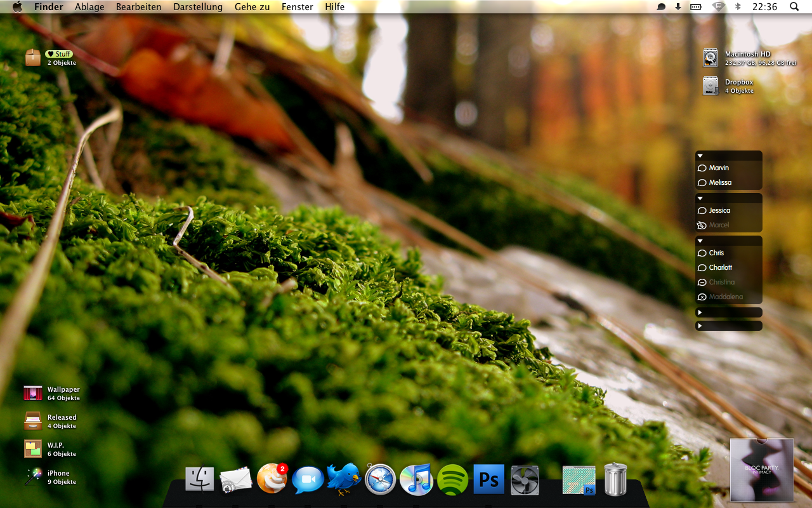Collapse the group containing Jessica
Image resolution: width=812 pixels, height=508 pixels.
(x=700, y=198)
